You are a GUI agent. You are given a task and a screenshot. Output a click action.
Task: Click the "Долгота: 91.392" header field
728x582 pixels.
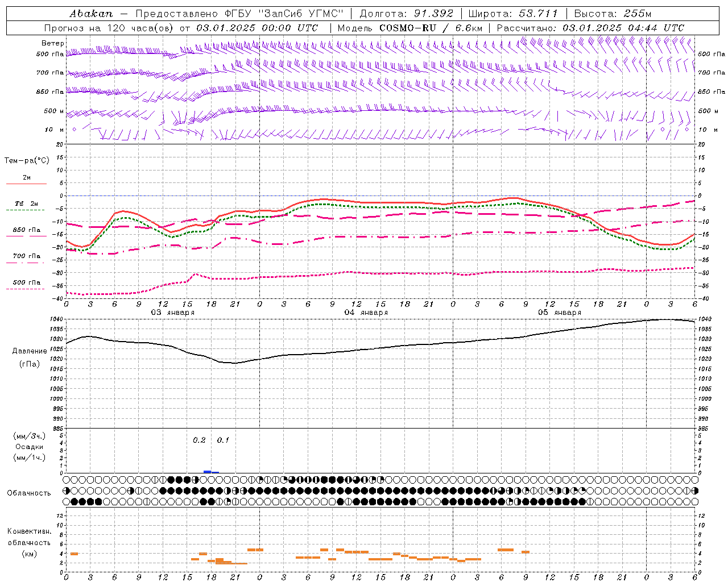pyautogui.click(x=407, y=14)
